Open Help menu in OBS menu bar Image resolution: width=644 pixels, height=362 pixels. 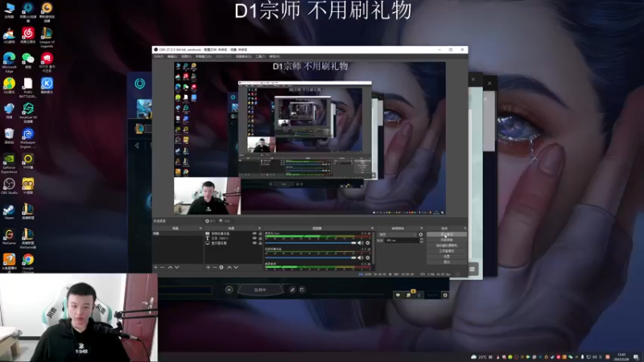coord(275,56)
